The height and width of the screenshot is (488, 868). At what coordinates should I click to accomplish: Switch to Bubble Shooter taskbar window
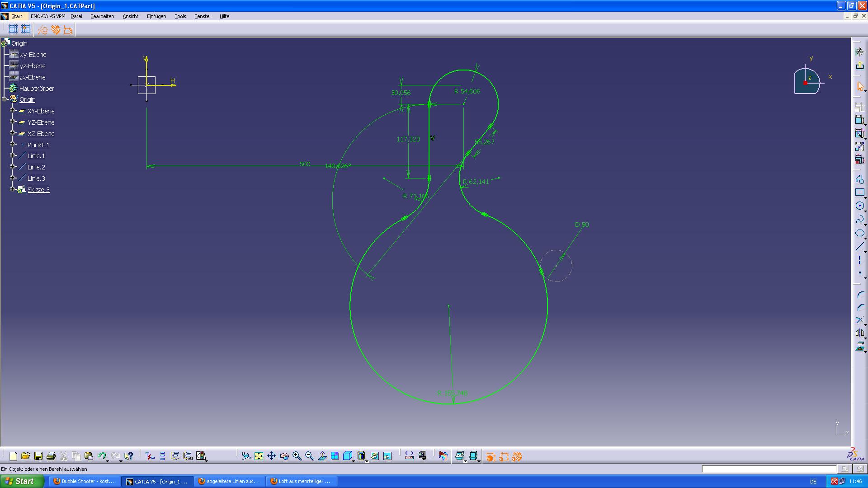pos(85,481)
